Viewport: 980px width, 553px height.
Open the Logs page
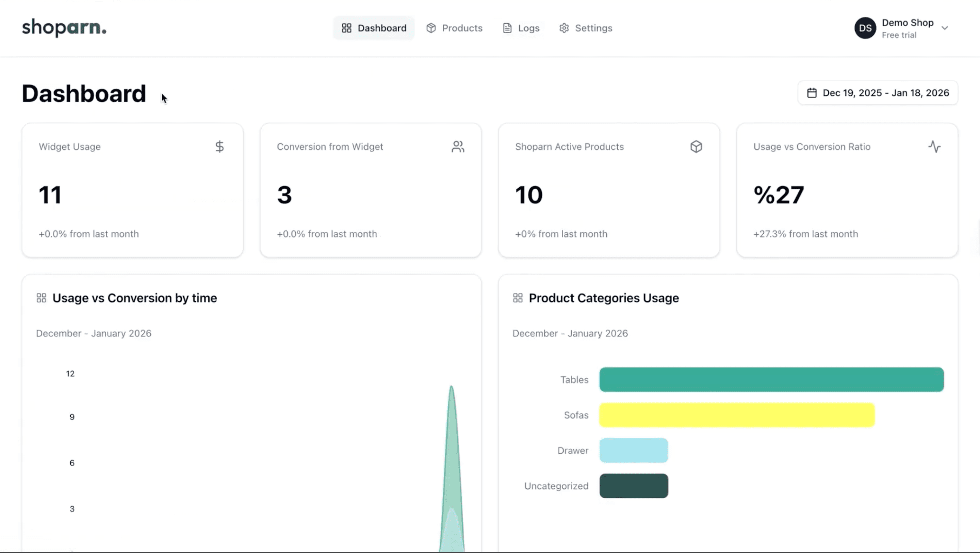[x=521, y=28]
